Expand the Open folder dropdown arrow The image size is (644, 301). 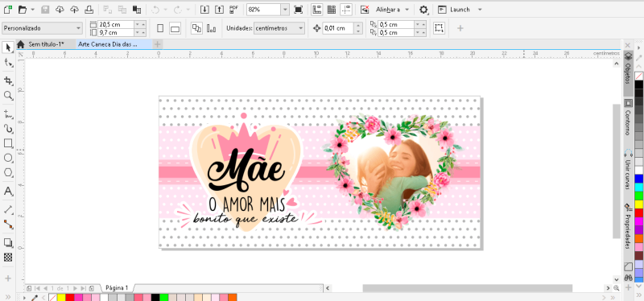[33, 9]
